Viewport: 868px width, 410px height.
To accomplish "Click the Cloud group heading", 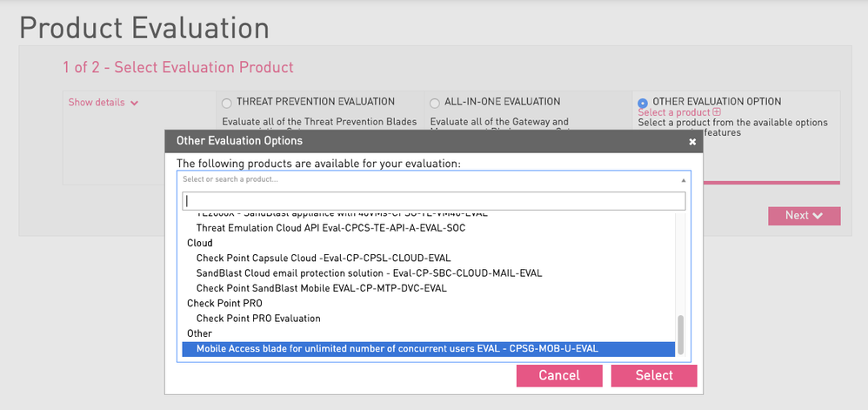I will coord(200,243).
